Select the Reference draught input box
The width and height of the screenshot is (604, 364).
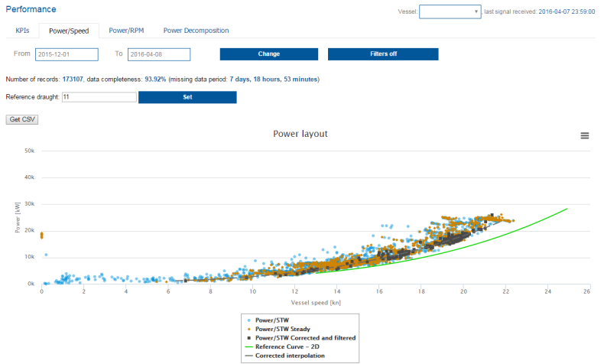coord(99,97)
